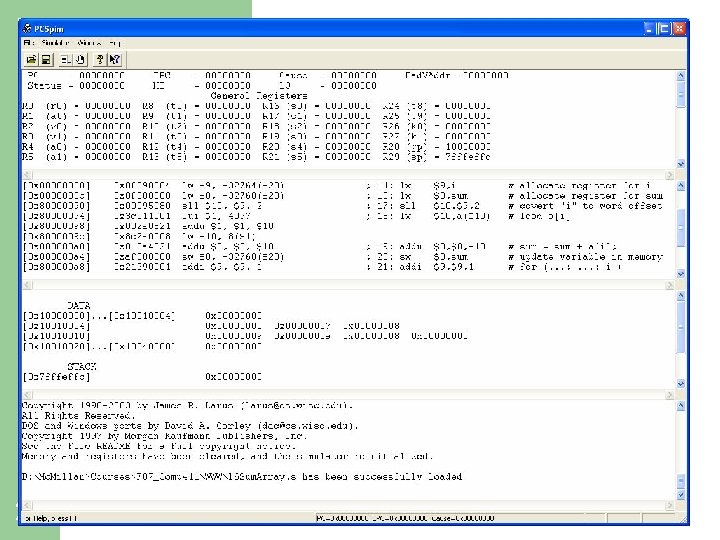The height and width of the screenshot is (540, 720).
Task: Click the Copyright James R. Larus line
Action: (x=187, y=406)
